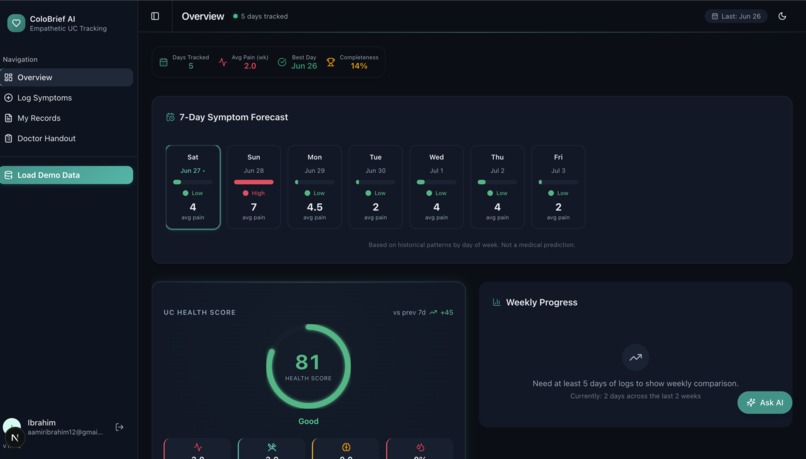Select the Wed Jul 1 forecast card
The width and height of the screenshot is (806, 459).
point(436,187)
